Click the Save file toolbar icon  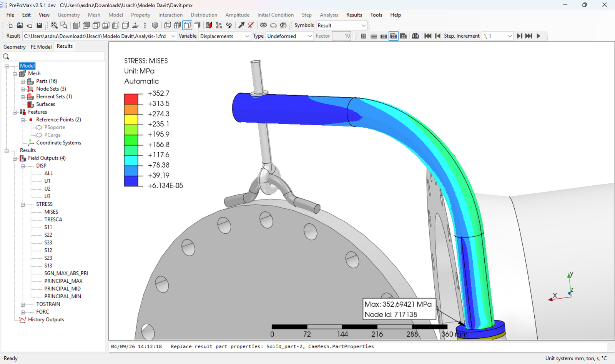tap(39, 25)
